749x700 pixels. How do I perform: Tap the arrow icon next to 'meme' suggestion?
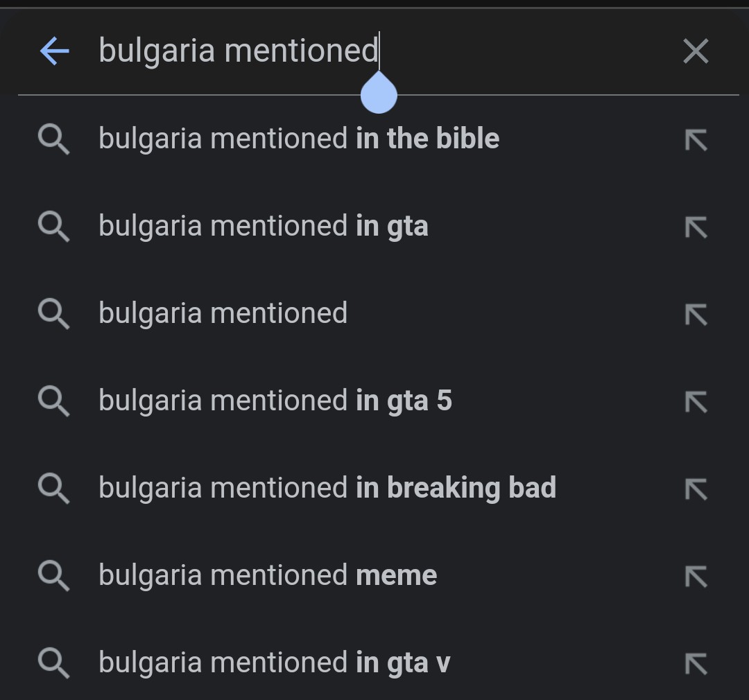point(696,577)
